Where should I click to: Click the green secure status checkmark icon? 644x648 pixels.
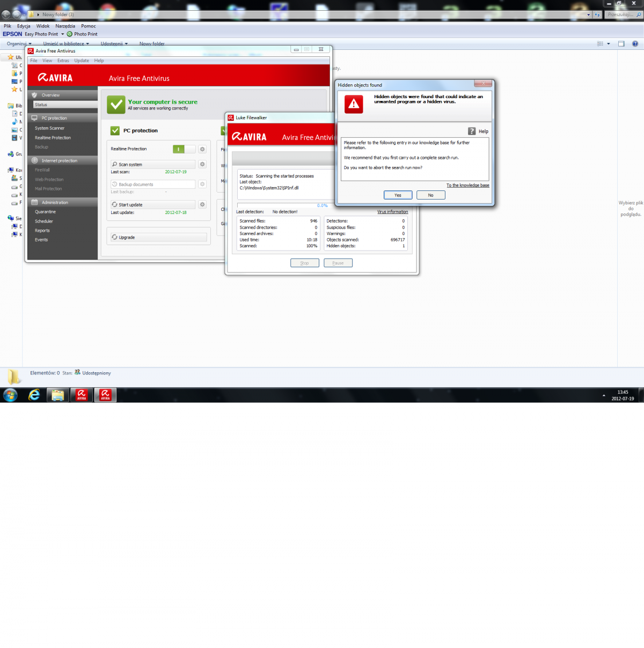(116, 105)
